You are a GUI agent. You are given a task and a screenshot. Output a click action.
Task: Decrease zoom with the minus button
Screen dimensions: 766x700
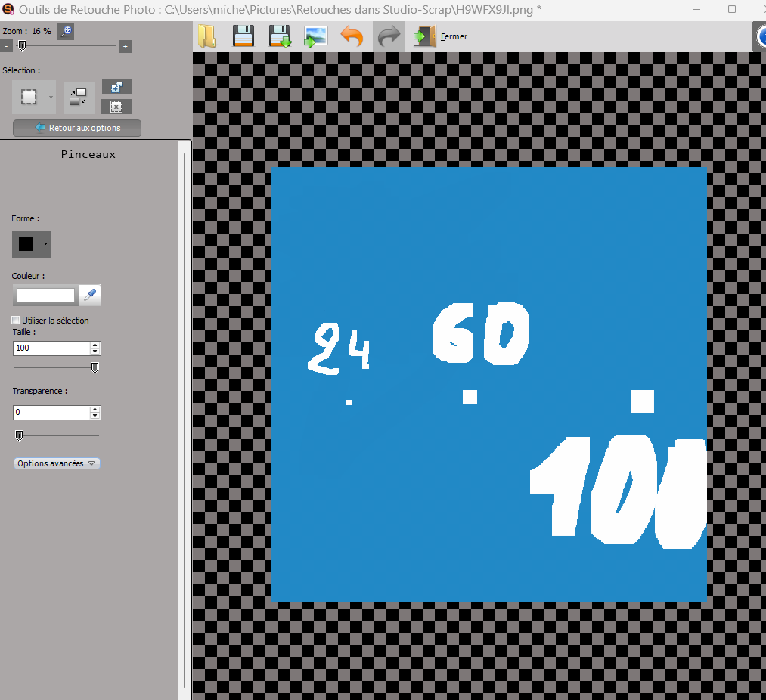point(6,46)
